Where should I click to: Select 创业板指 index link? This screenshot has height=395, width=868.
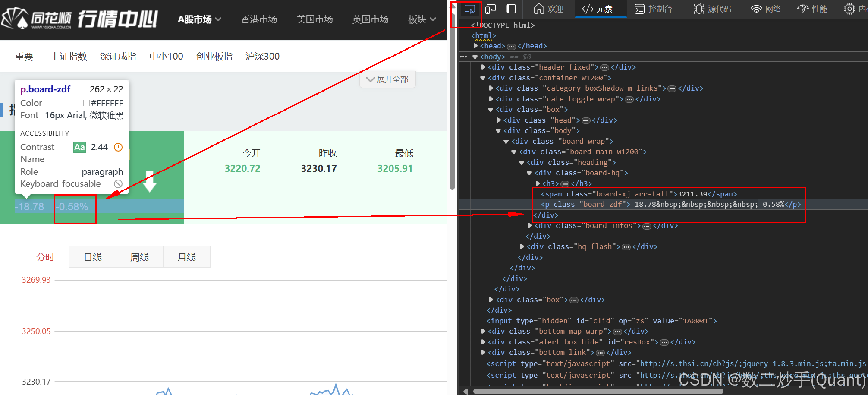pos(214,57)
